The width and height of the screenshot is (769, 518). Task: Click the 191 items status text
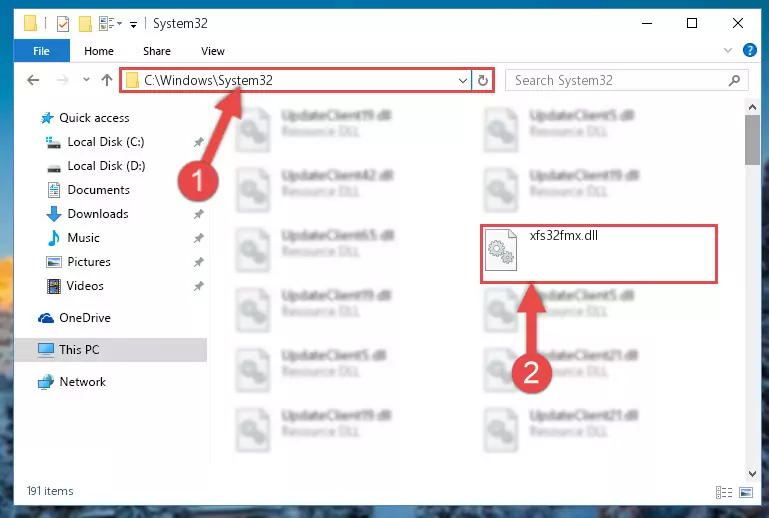tap(50, 491)
